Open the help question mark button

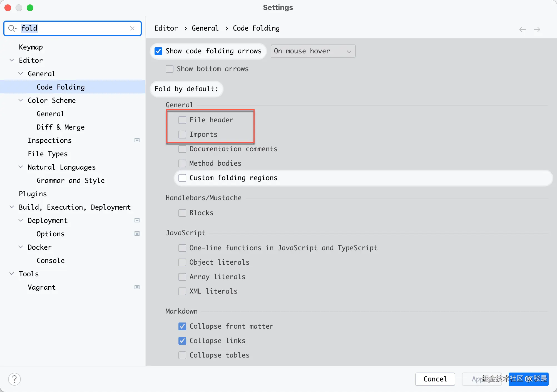(x=14, y=379)
